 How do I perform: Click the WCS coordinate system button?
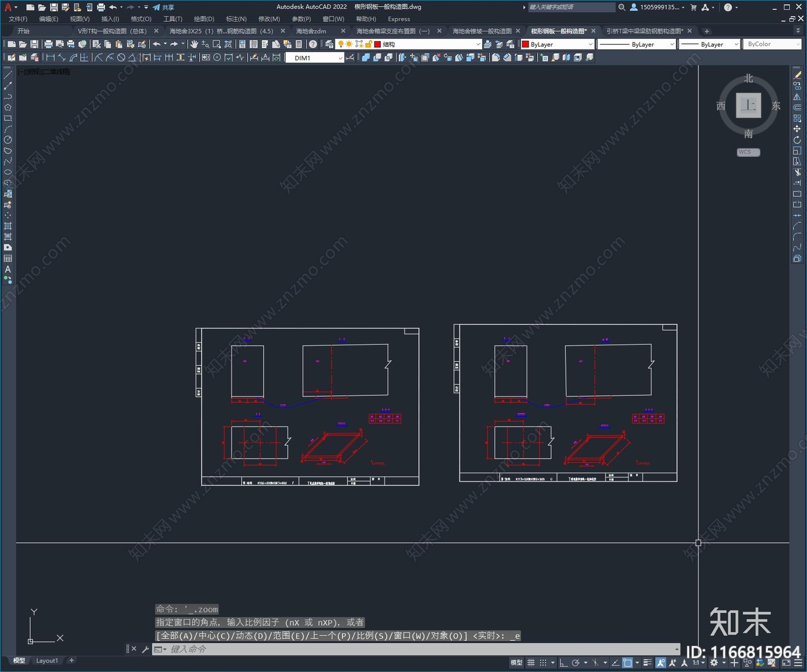point(747,152)
